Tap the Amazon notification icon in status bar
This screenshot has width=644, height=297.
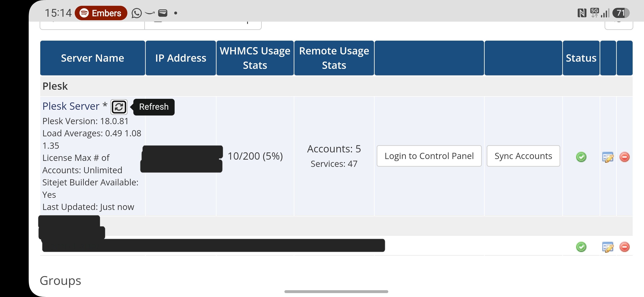coord(150,13)
